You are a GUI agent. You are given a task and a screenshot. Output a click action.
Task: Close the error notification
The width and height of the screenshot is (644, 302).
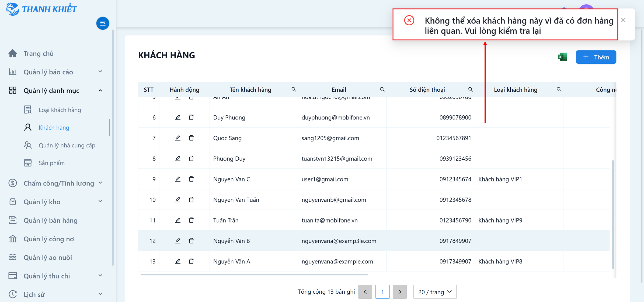623,20
